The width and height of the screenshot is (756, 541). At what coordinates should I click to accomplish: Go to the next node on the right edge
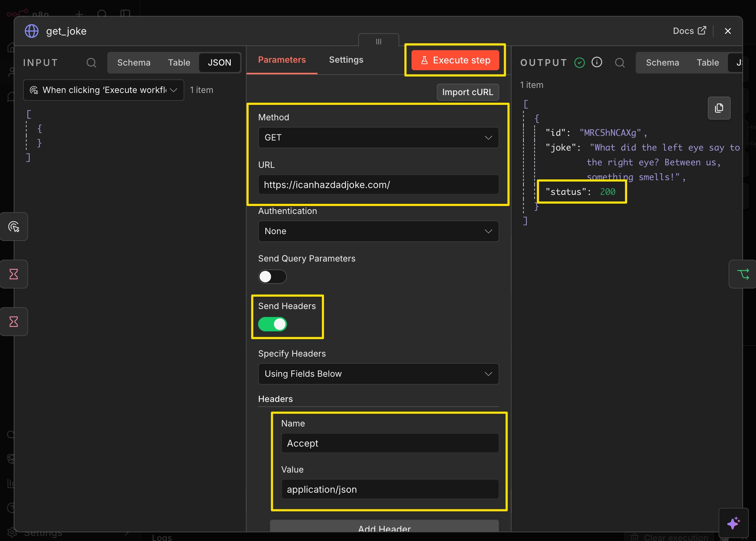pyautogui.click(x=743, y=274)
